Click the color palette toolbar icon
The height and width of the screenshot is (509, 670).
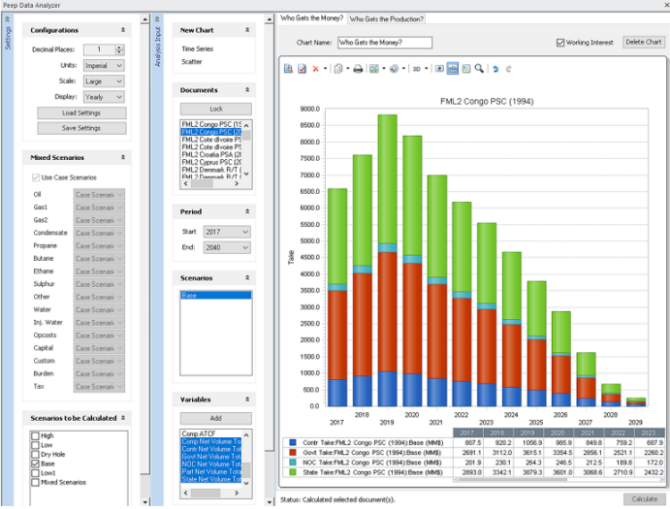(x=394, y=69)
